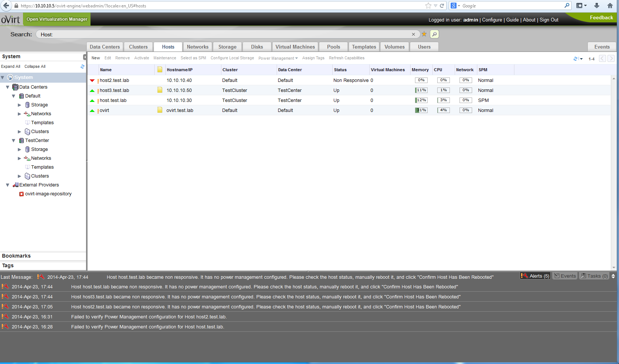The image size is (619, 364).
Task: Click the Sign Out link
Action: point(549,20)
